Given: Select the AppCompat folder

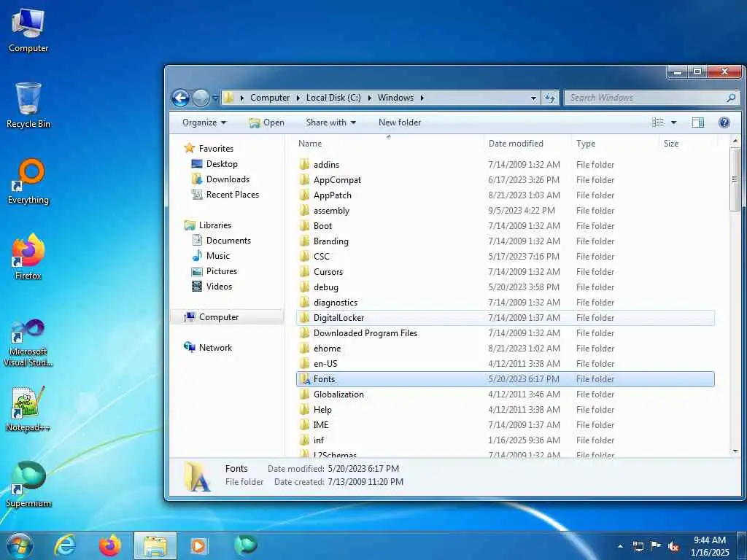Looking at the screenshot, I should click(506, 180).
